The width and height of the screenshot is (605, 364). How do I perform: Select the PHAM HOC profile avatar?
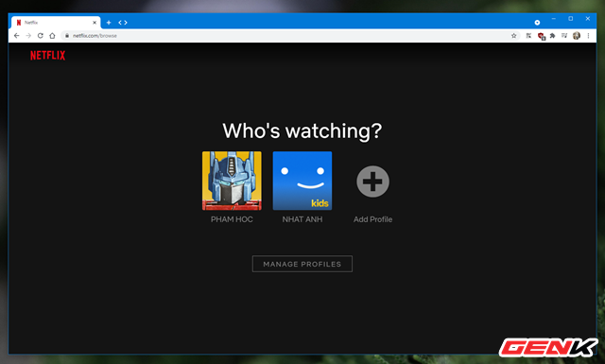232,181
